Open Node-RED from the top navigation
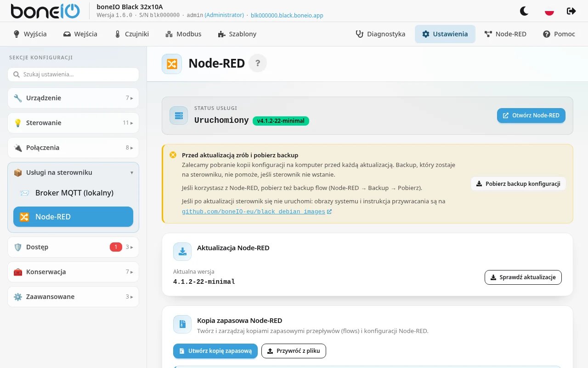The image size is (588, 368). (505, 34)
